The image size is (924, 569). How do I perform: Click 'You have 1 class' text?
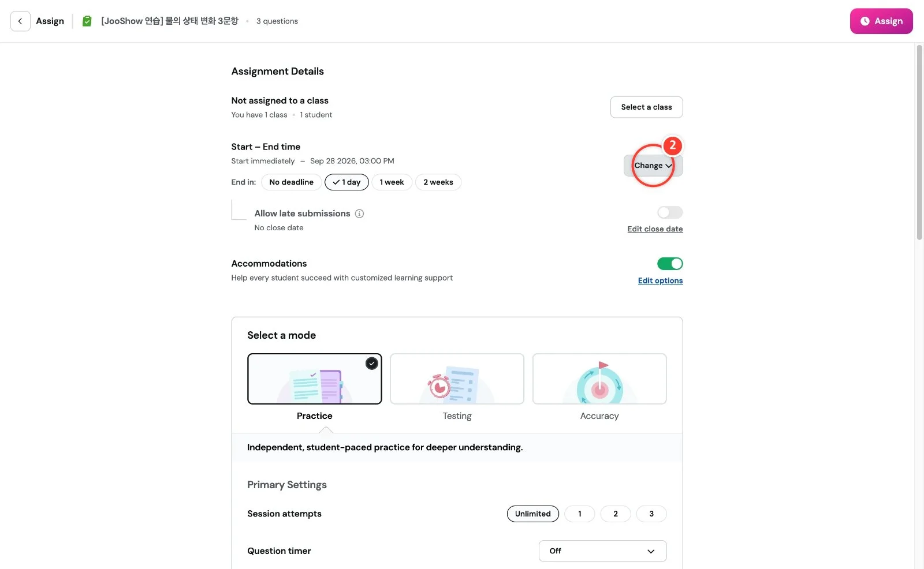tap(259, 115)
